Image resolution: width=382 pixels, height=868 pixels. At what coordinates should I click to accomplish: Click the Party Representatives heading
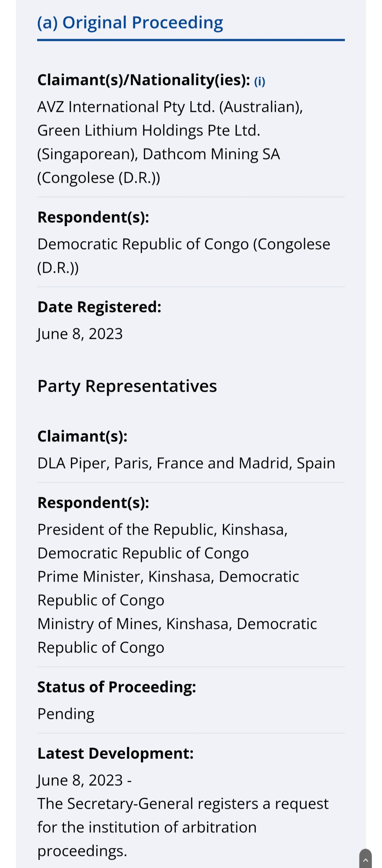127,386
